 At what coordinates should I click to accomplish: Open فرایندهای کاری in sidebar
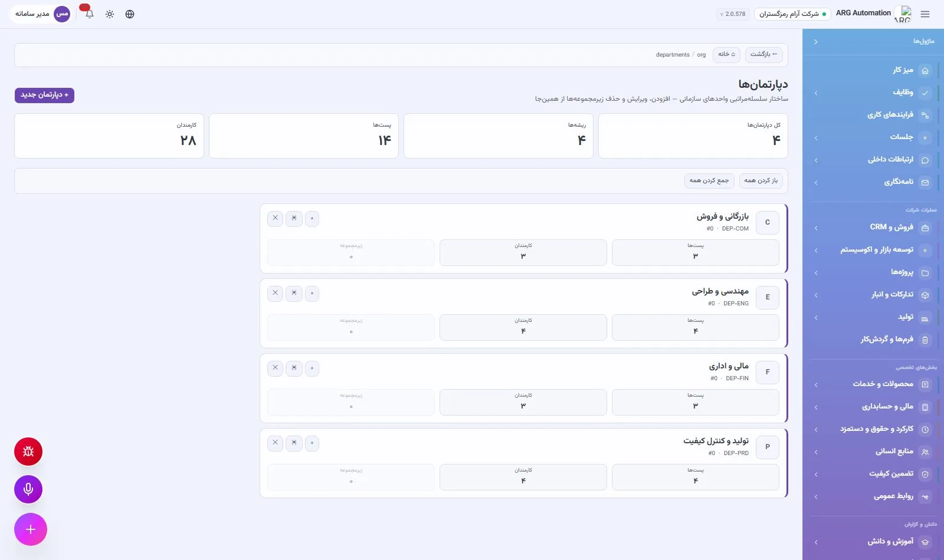[873, 115]
